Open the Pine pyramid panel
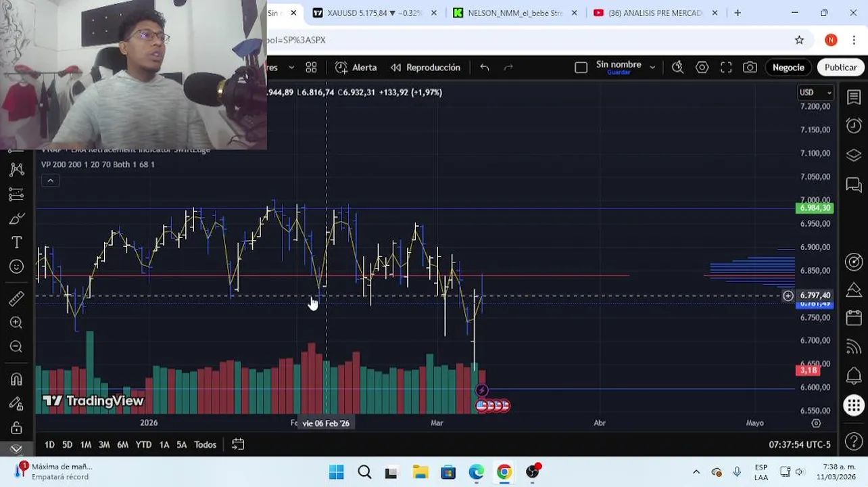The image size is (868, 487). pyautogui.click(x=854, y=290)
